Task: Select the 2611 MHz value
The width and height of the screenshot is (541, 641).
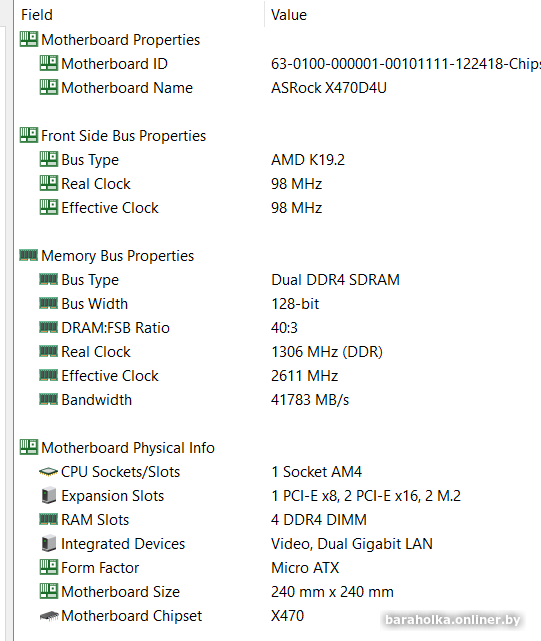Action: pos(304,376)
